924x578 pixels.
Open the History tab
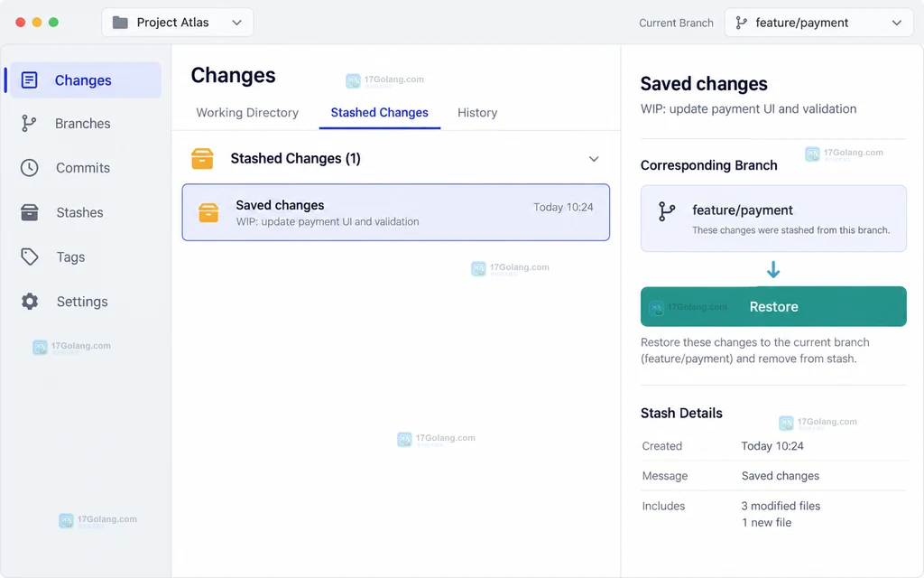(477, 113)
